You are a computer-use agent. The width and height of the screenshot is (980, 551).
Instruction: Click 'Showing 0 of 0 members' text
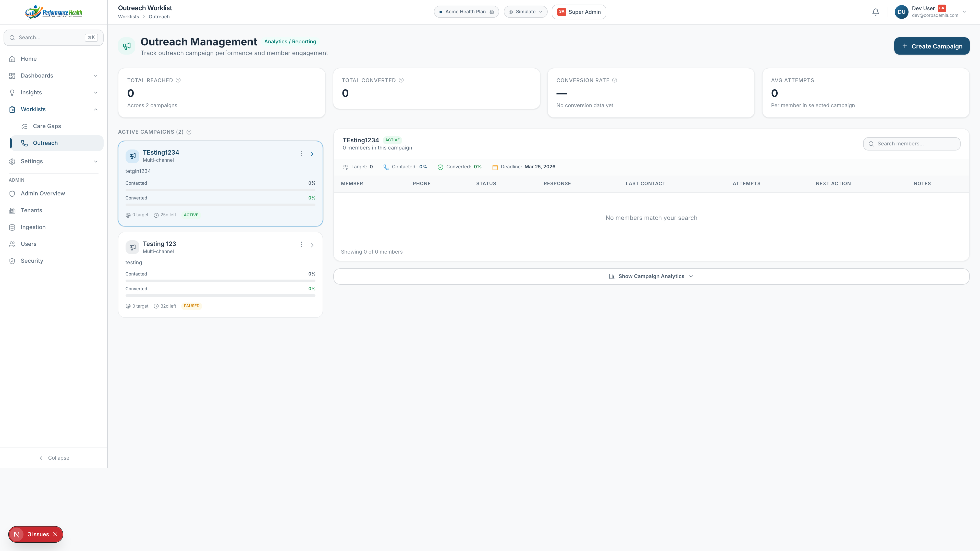click(371, 252)
